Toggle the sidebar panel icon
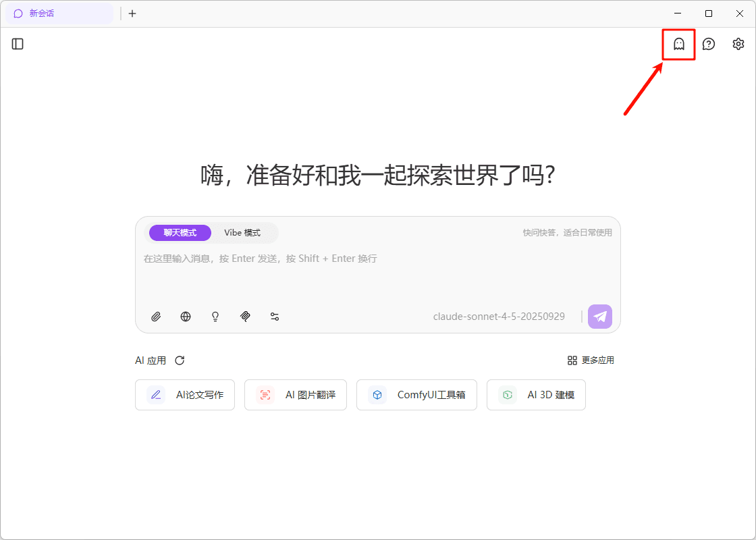The width and height of the screenshot is (756, 540). [x=18, y=44]
